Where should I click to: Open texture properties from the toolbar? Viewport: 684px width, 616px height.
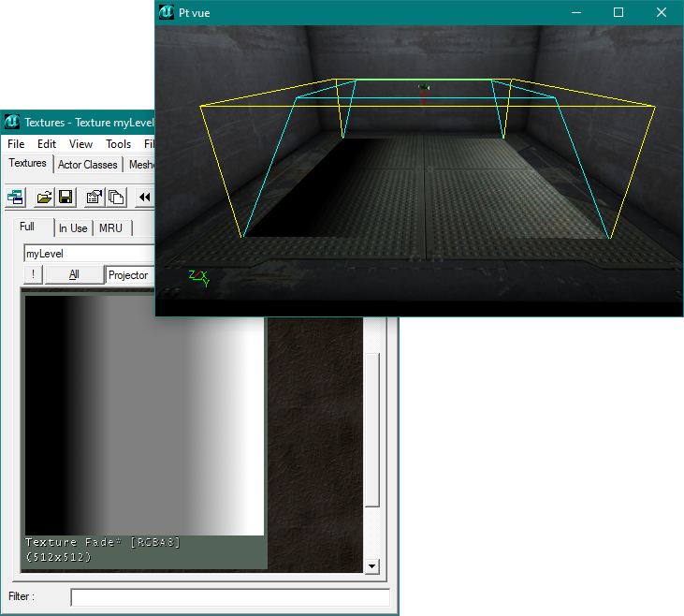tap(94, 197)
